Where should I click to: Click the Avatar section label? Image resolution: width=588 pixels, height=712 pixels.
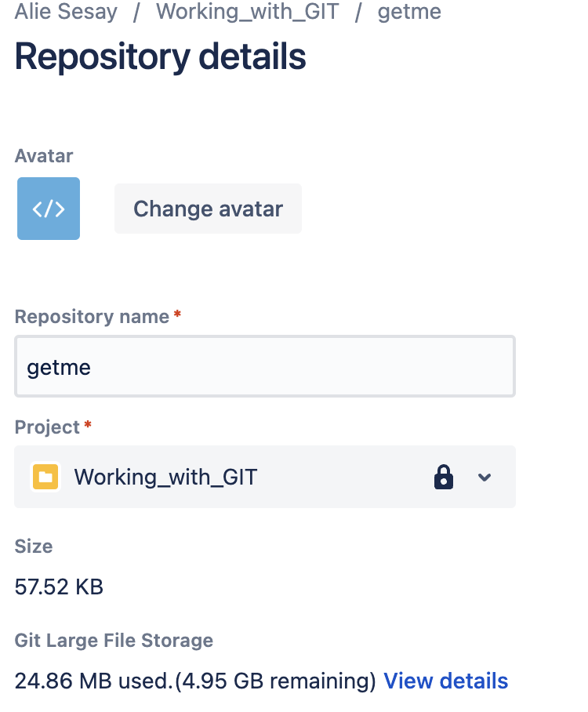[44, 156]
